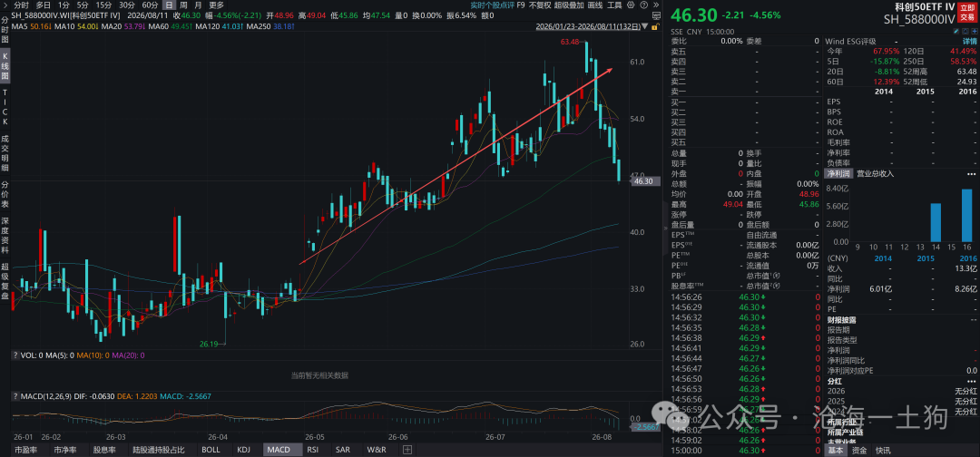Open the ESG 详情 link
The image size is (980, 457).
click(968, 41)
